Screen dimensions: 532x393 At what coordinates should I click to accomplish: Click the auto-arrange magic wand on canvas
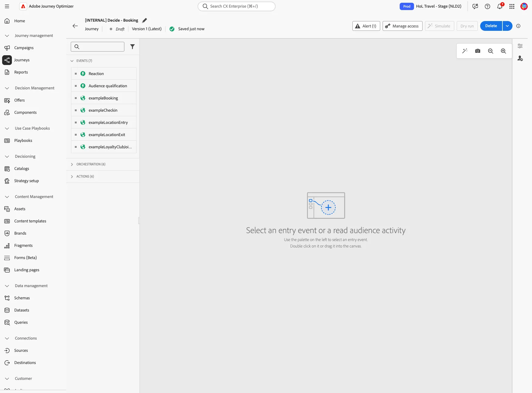click(x=465, y=51)
